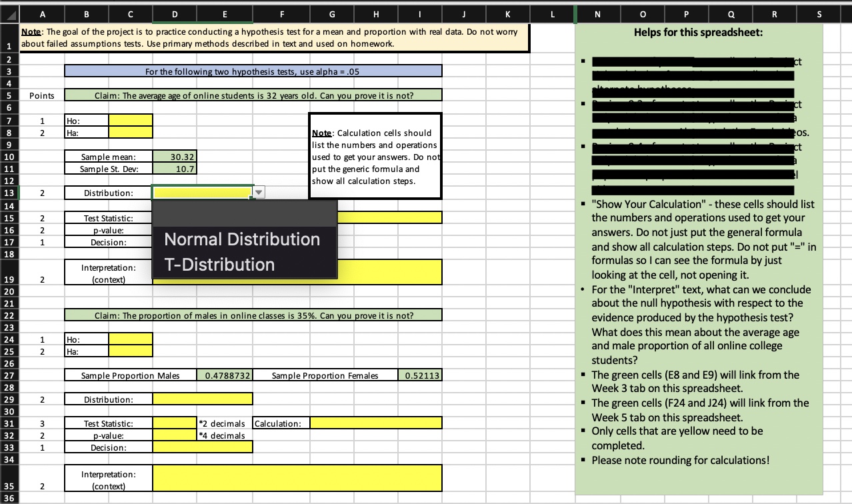Click the '*4 decimals' note cell

click(225, 435)
